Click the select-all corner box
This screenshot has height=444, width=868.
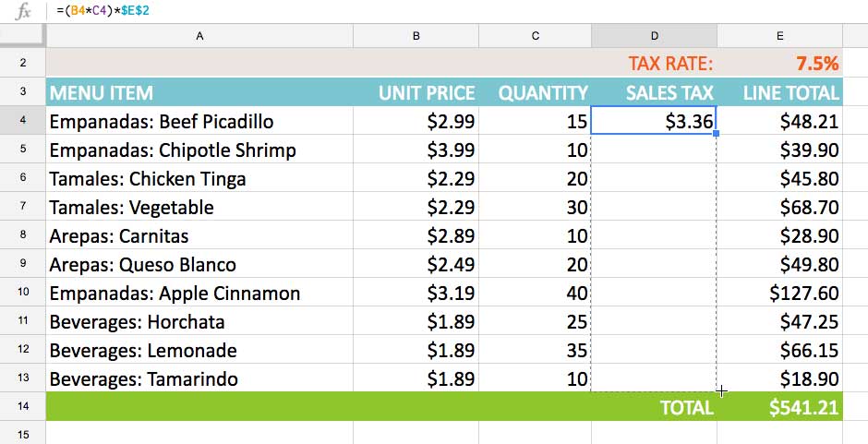pos(22,36)
